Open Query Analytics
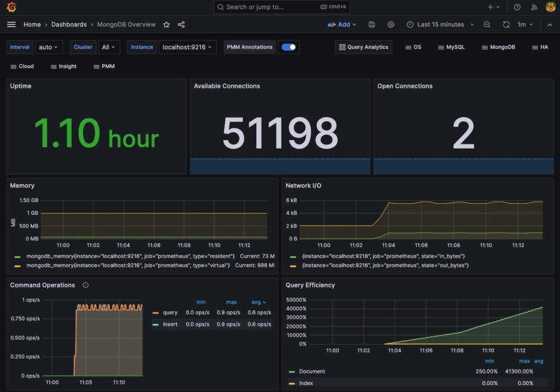Image resolution: width=560 pixels, height=392 pixels. [364, 47]
